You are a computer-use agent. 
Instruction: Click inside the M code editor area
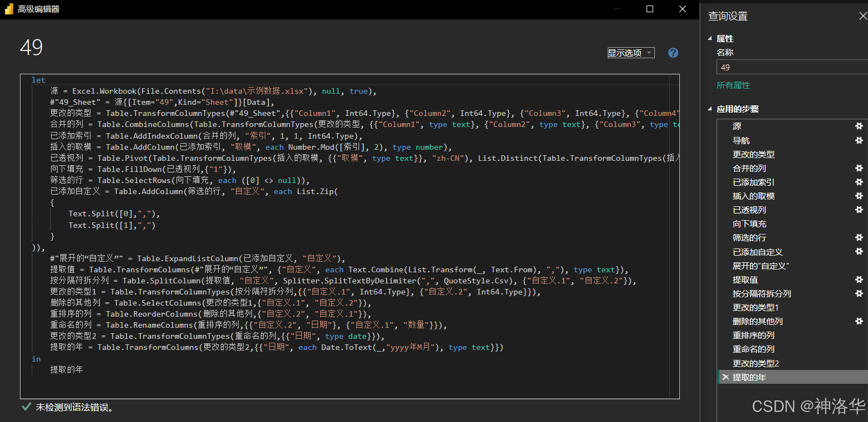point(350,236)
